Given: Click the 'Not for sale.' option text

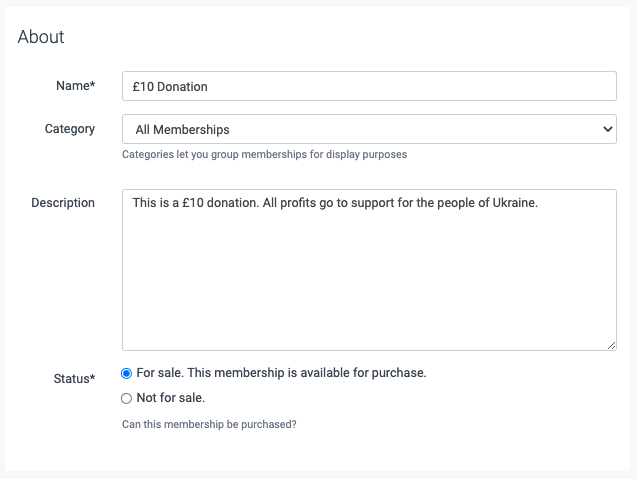Looking at the screenshot, I should tap(171, 398).
